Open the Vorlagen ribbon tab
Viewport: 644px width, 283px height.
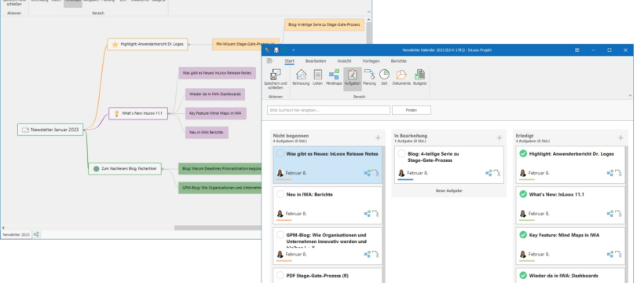pos(371,61)
